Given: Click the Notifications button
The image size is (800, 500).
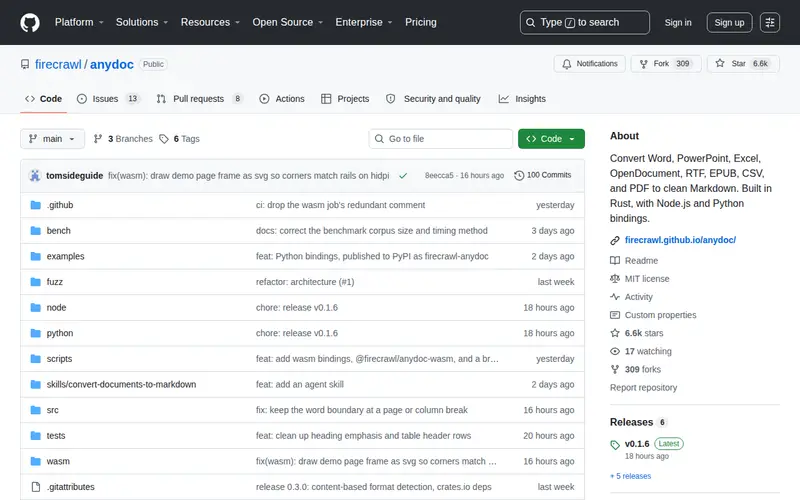Looking at the screenshot, I should click(590, 64).
